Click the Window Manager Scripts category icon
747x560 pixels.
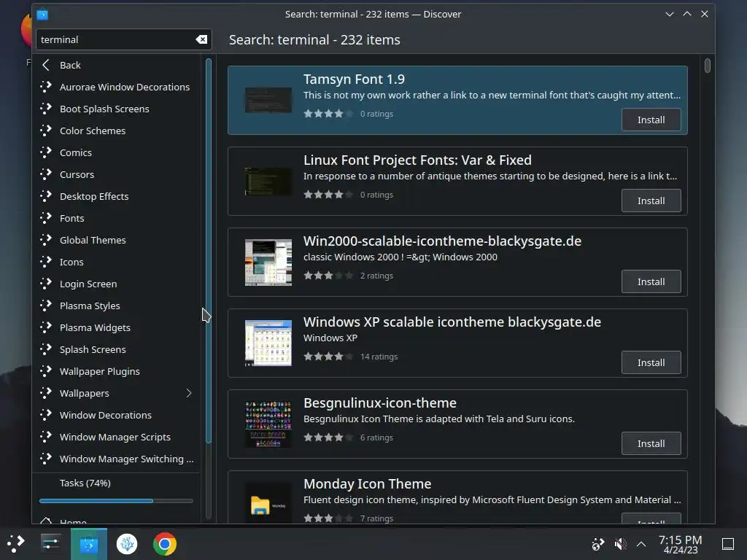click(x=46, y=437)
